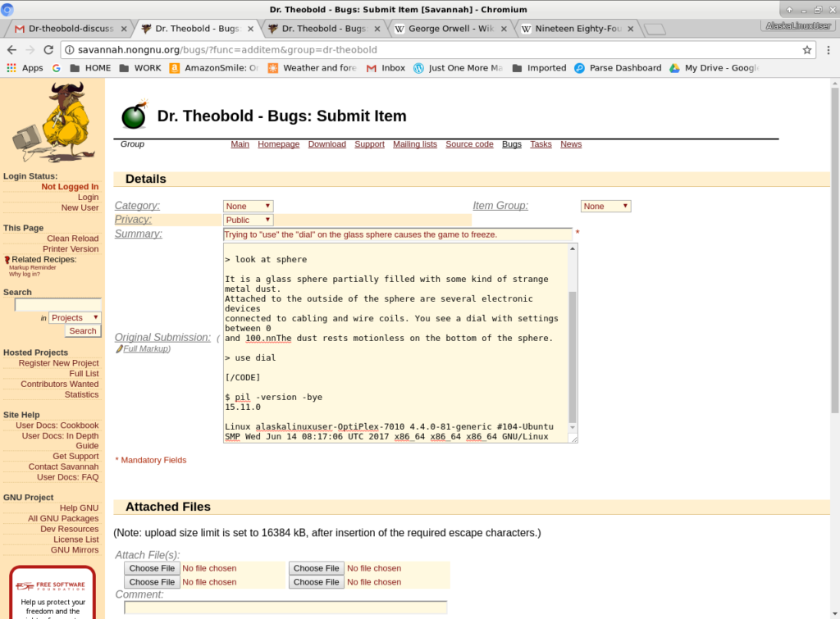Expand the Privacy dropdown set to Public
Image resolution: width=840 pixels, height=619 pixels.
(248, 220)
